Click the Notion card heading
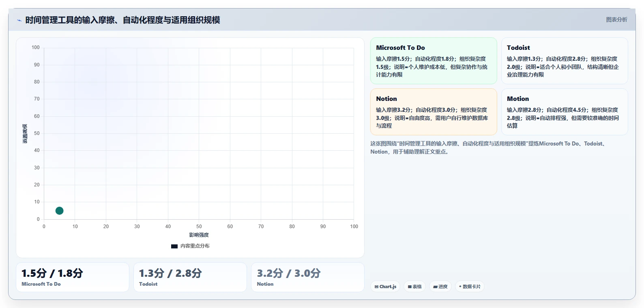The width and height of the screenshot is (644, 308). coord(386,99)
